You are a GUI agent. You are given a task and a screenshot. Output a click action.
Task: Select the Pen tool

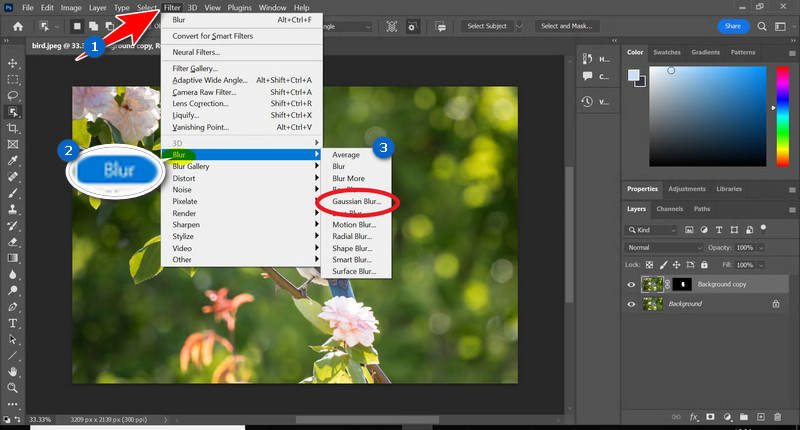point(13,307)
